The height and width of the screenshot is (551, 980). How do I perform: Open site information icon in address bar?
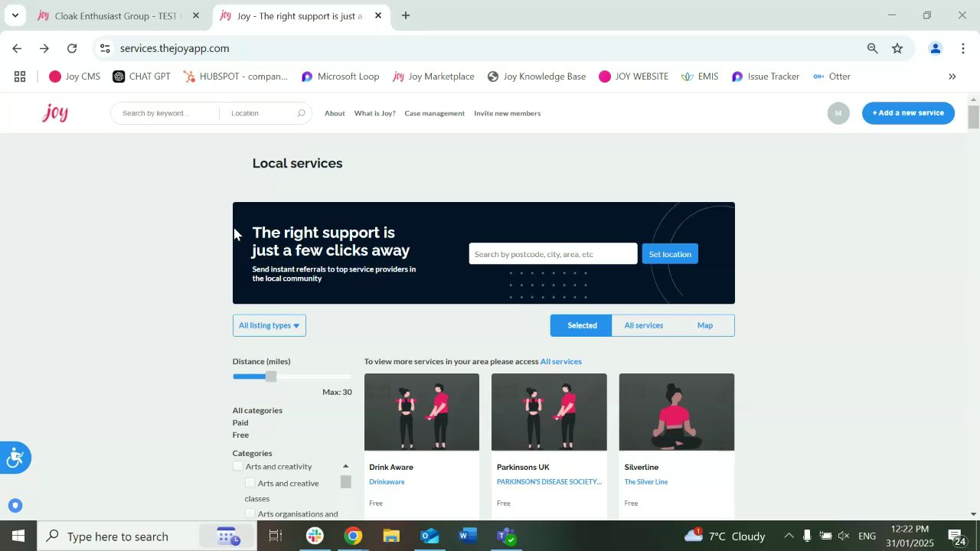tap(105, 48)
